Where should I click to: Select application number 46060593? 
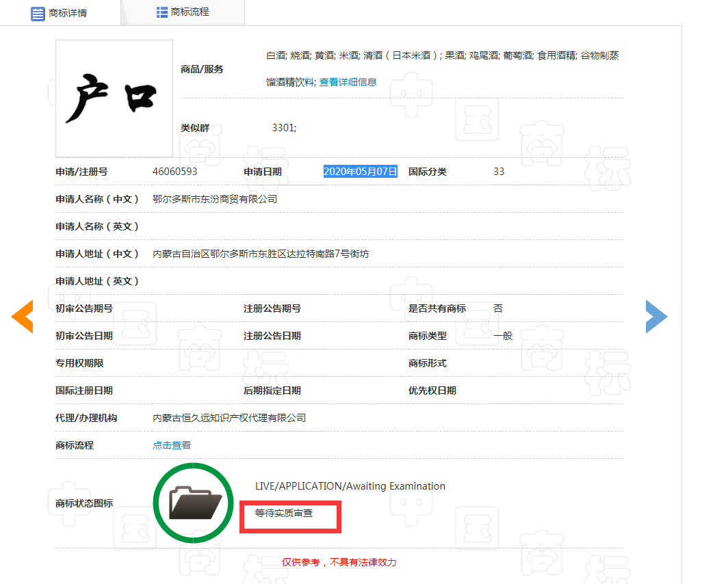[177, 172]
